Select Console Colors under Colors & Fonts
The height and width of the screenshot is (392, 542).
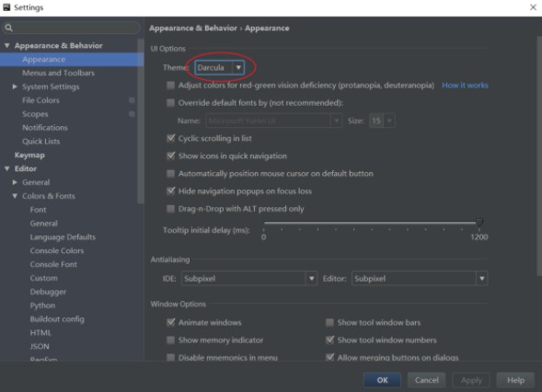(57, 250)
